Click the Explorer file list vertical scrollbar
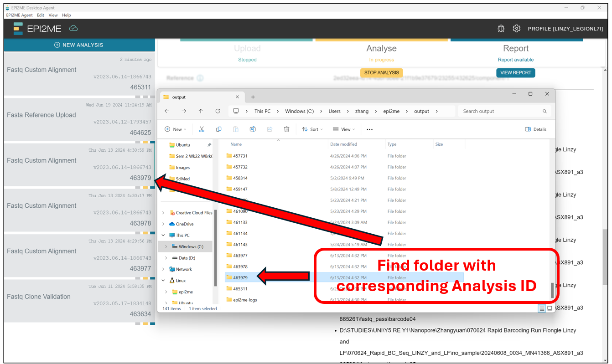The width and height of the screenshot is (612, 364). pyautogui.click(x=553, y=290)
